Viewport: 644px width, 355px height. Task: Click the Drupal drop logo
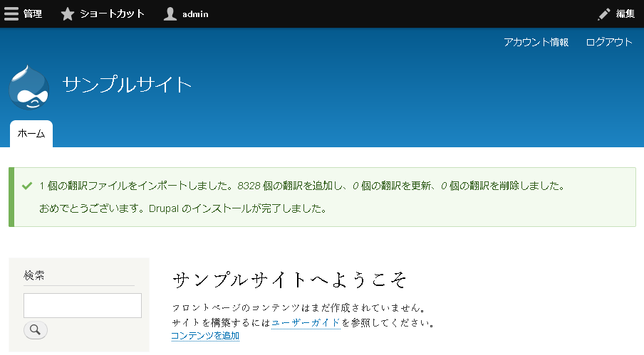(x=28, y=88)
